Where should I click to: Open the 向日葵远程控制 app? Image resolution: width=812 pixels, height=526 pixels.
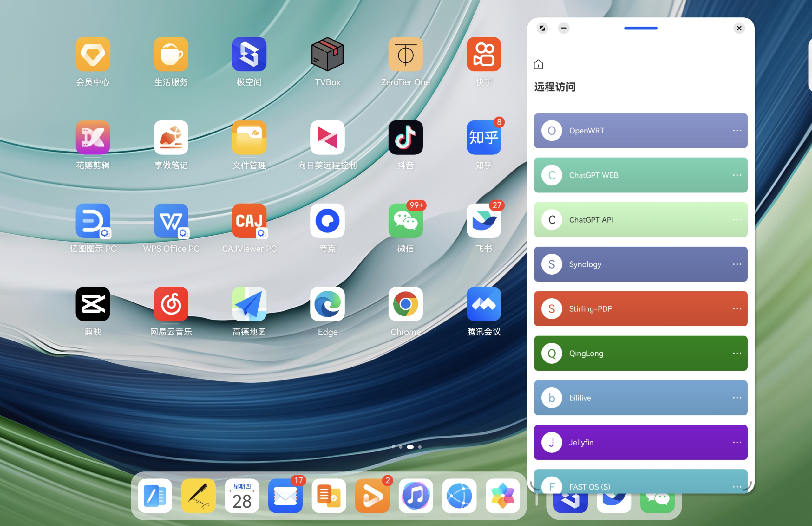[x=327, y=138]
